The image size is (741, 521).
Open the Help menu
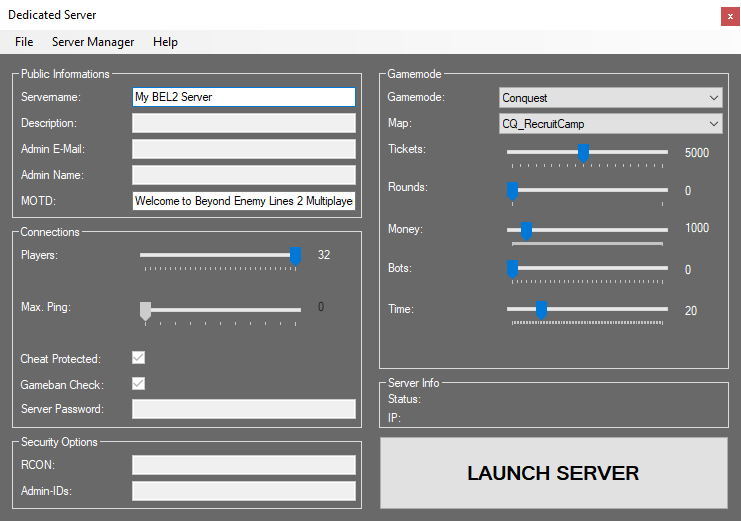pos(165,42)
